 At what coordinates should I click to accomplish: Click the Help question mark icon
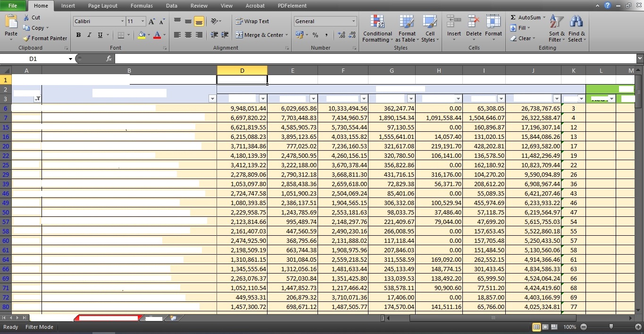(x=608, y=6)
